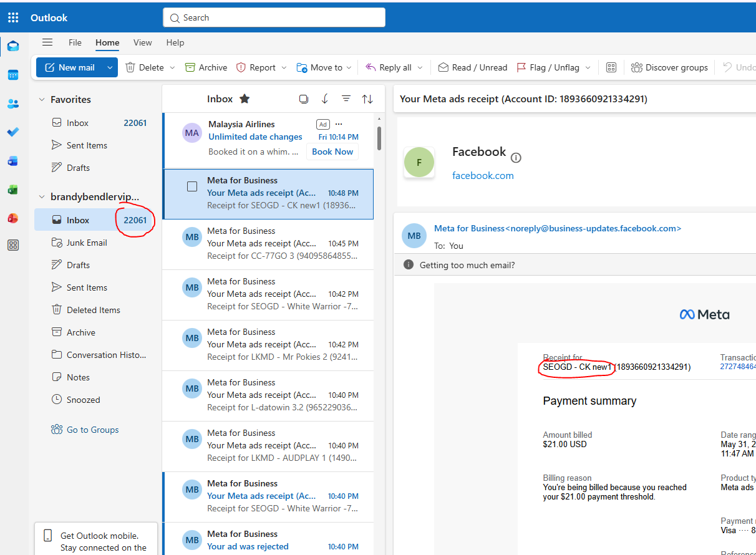The image size is (756, 555).
Task: Expand the Reply all dropdown arrow
Action: click(x=420, y=67)
